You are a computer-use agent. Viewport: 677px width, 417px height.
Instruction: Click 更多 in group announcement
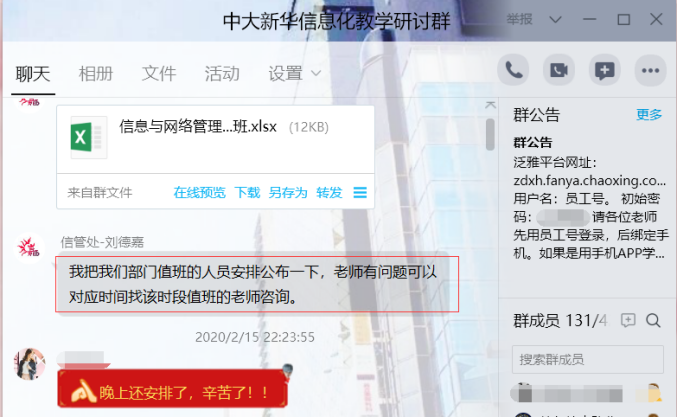click(649, 114)
